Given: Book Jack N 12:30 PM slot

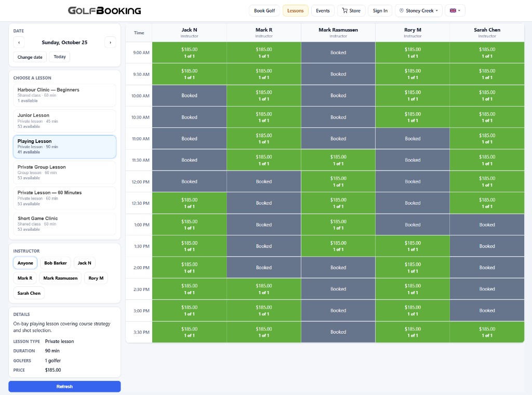Looking at the screenshot, I should click(189, 203).
